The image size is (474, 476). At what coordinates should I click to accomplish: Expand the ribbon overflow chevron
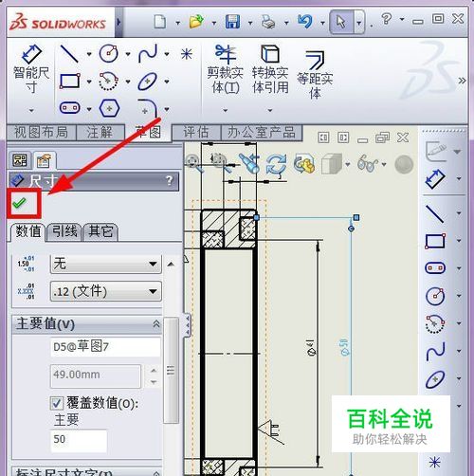click(x=462, y=81)
